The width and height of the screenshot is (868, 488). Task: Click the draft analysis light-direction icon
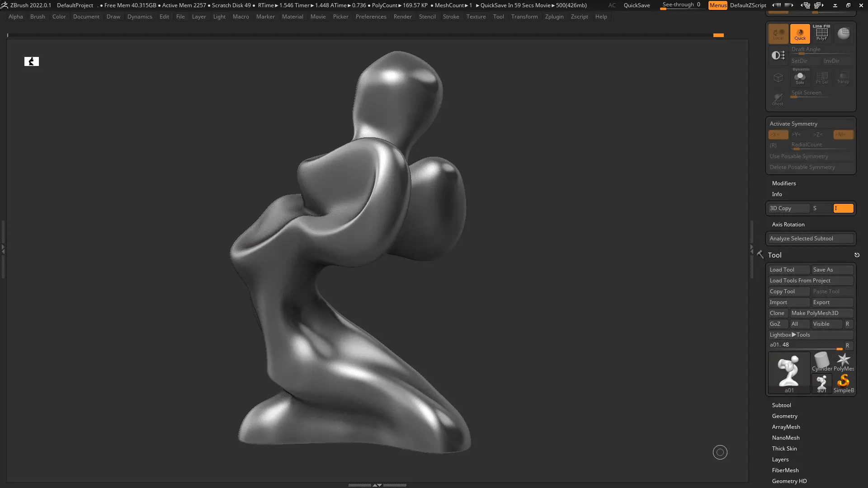(x=778, y=56)
